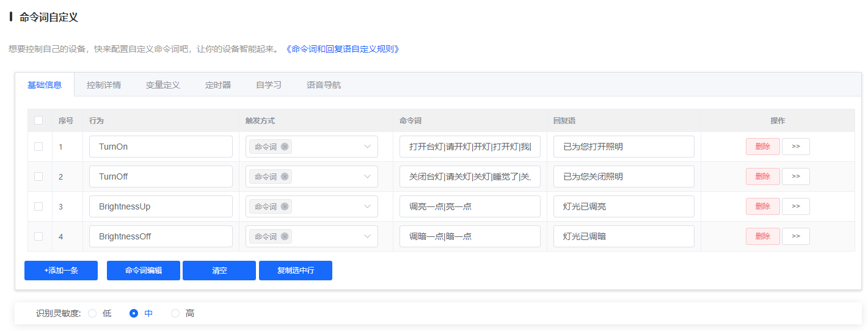This screenshot has height=331, width=868.
Task: Click the 序号 column header
Action: (x=66, y=121)
